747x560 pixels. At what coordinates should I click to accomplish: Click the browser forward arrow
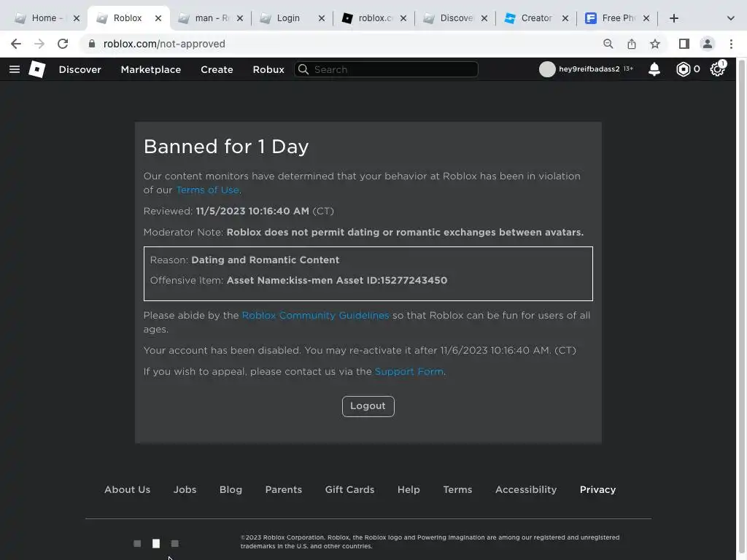point(39,44)
